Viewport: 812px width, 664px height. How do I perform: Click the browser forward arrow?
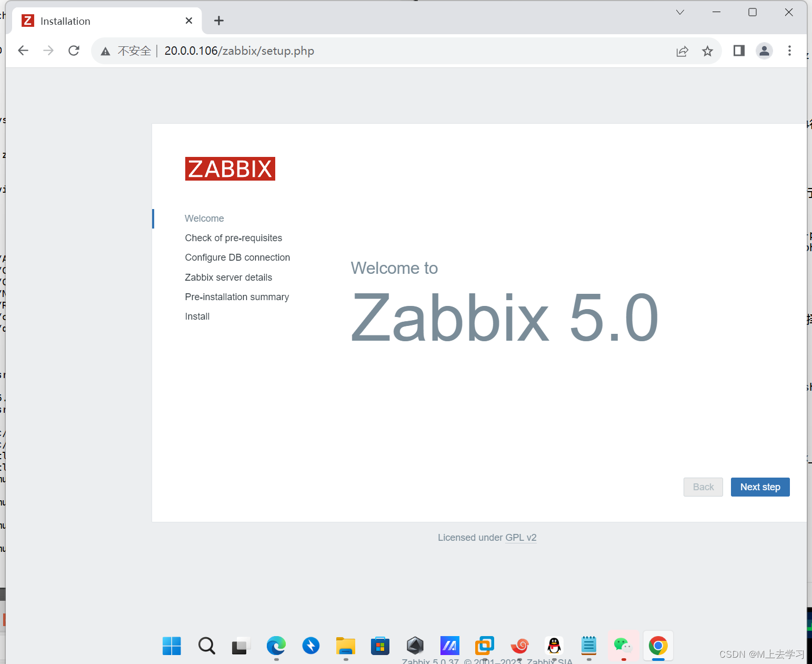point(48,51)
